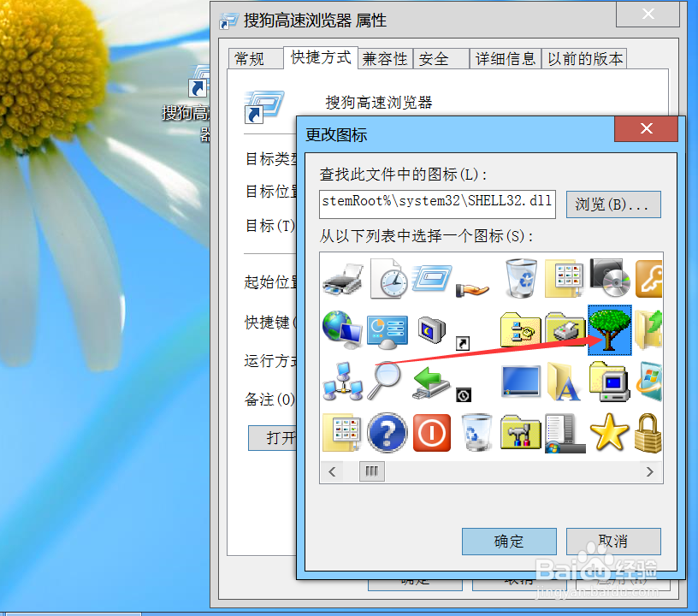Pick the blue desktop screen icon
Image resolution: width=698 pixels, height=616 pixels.
point(520,381)
